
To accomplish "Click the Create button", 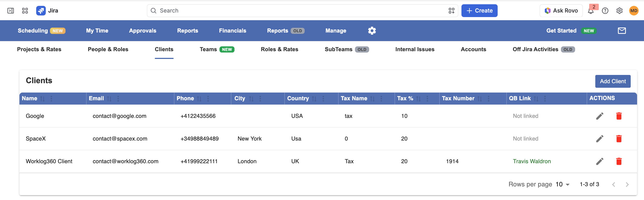I will 480,11.
